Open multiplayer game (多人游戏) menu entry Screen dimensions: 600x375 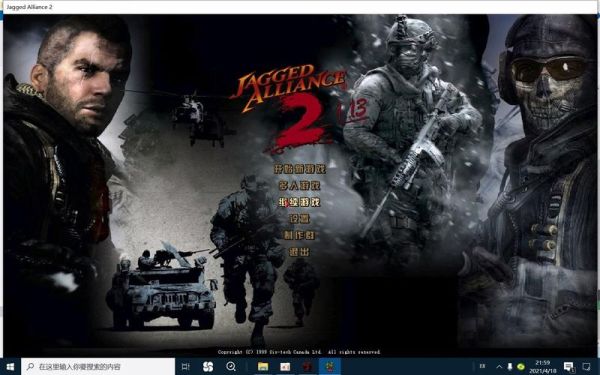[x=300, y=186]
